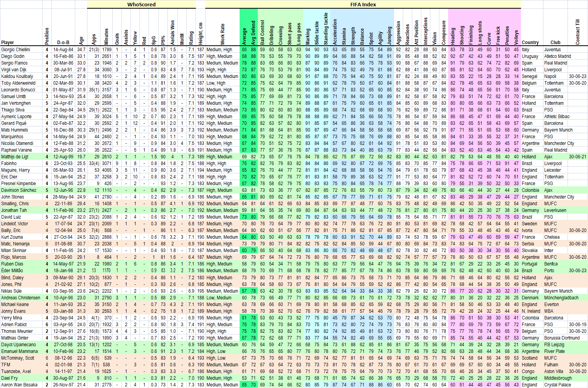The width and height of the screenshot is (588, 388).
Task: Select the River Plate club cell
Action: [556, 351]
